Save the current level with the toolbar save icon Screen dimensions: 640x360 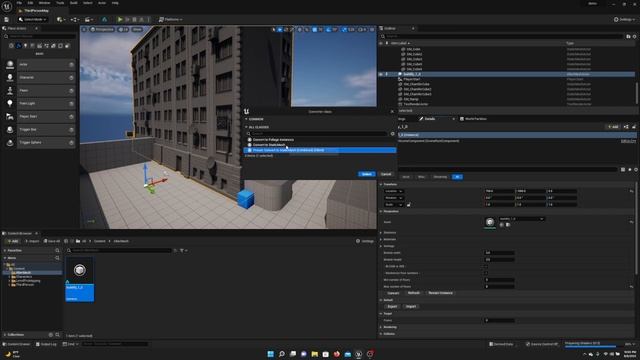point(7,19)
